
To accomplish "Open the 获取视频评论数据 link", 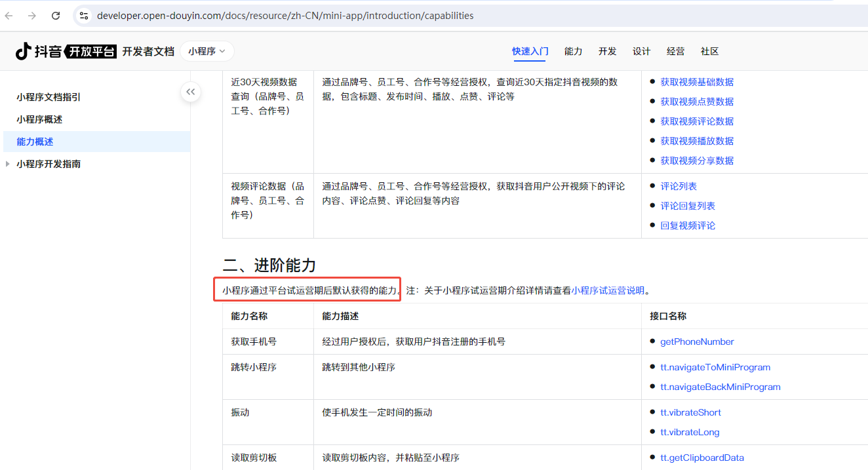I will [697, 121].
